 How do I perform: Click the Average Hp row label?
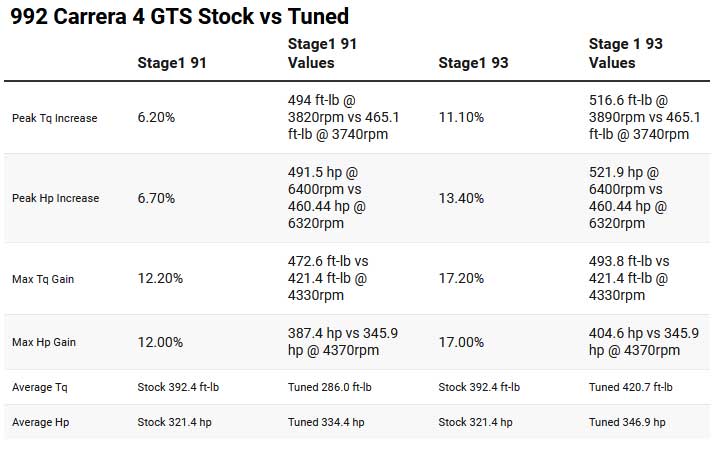41,422
